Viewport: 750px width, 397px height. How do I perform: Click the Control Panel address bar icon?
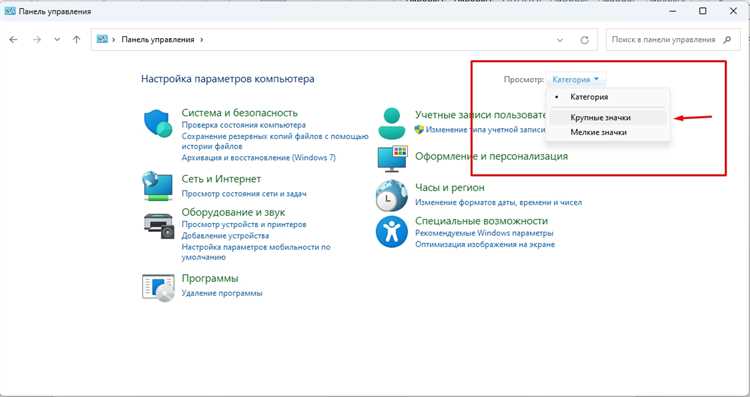(x=102, y=39)
